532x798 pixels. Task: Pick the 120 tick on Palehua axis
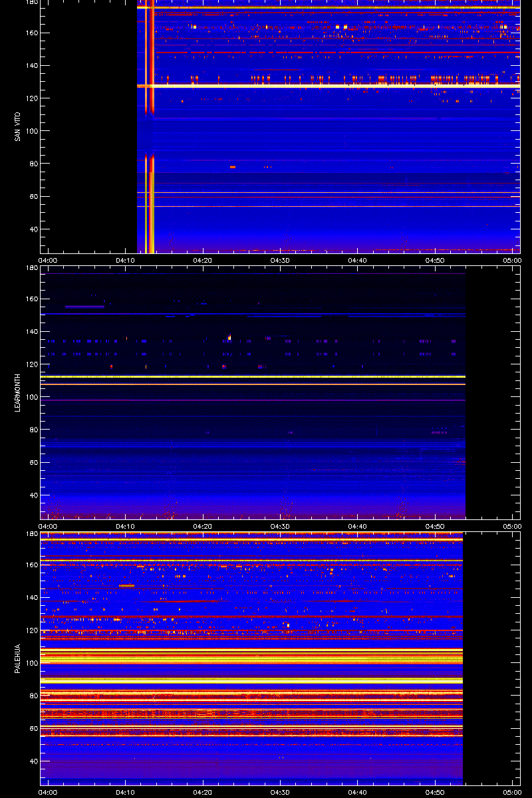click(31, 630)
